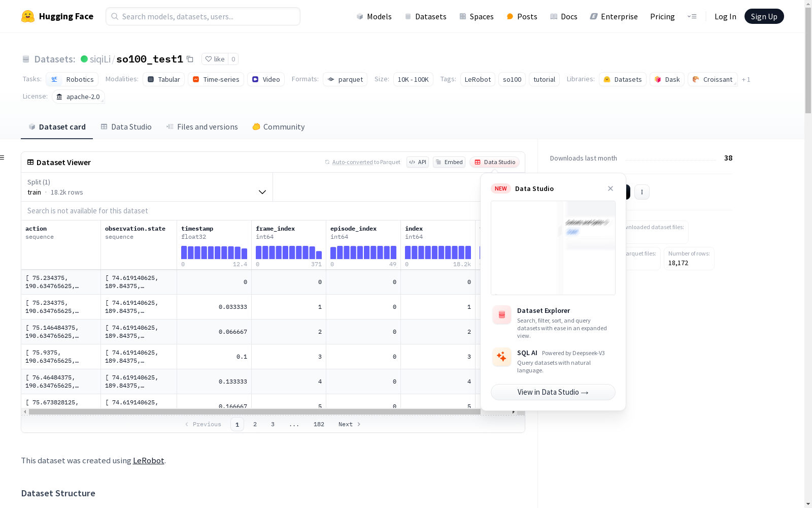
Task: Open Posts in top navigation
Action: 522,16
